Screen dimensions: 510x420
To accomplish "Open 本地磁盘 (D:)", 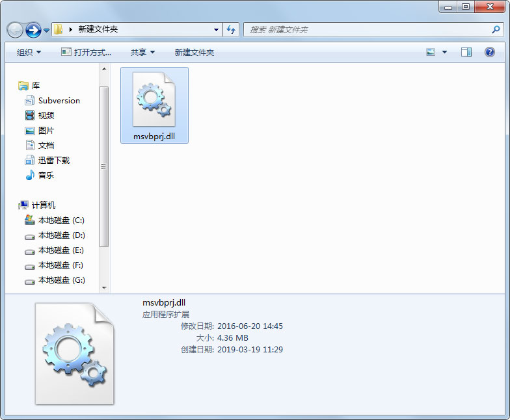I will pyautogui.click(x=61, y=235).
